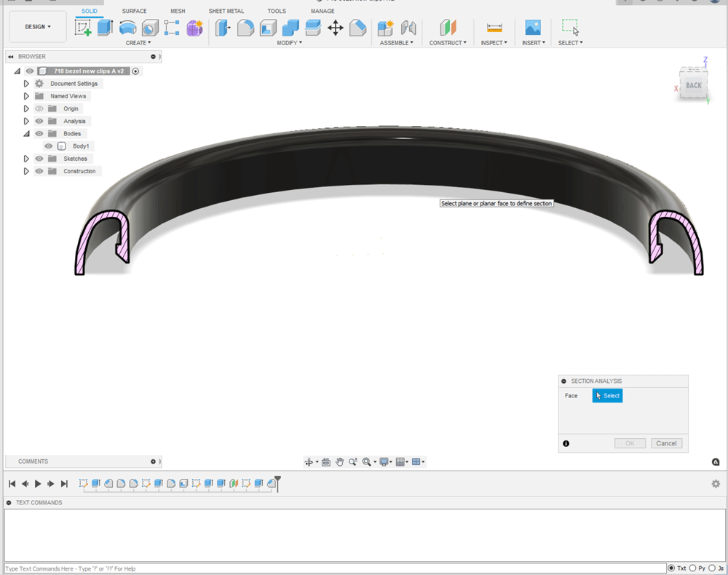The image size is (728, 575).
Task: Click the Measure ruler icon
Action: pyautogui.click(x=495, y=28)
